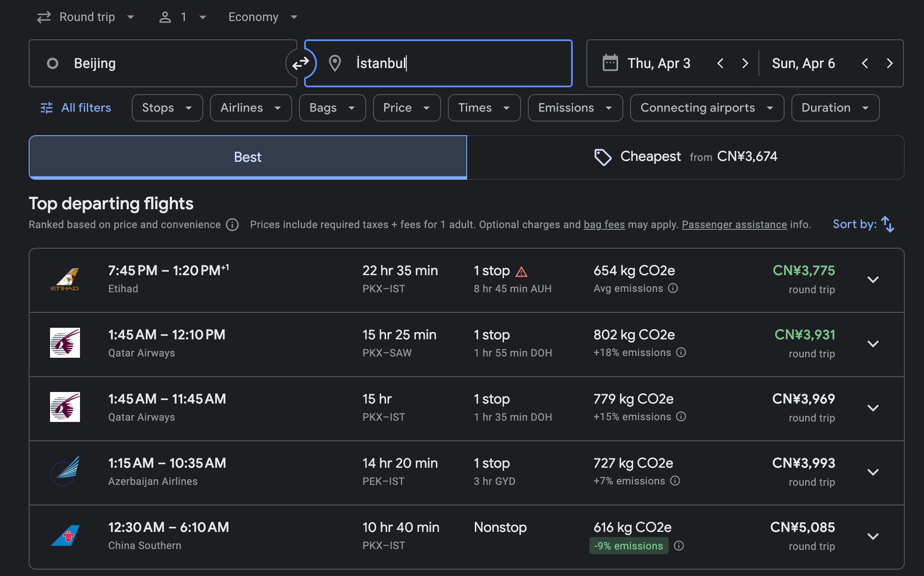
Task: Open the Connecting airports filter
Action: click(707, 108)
